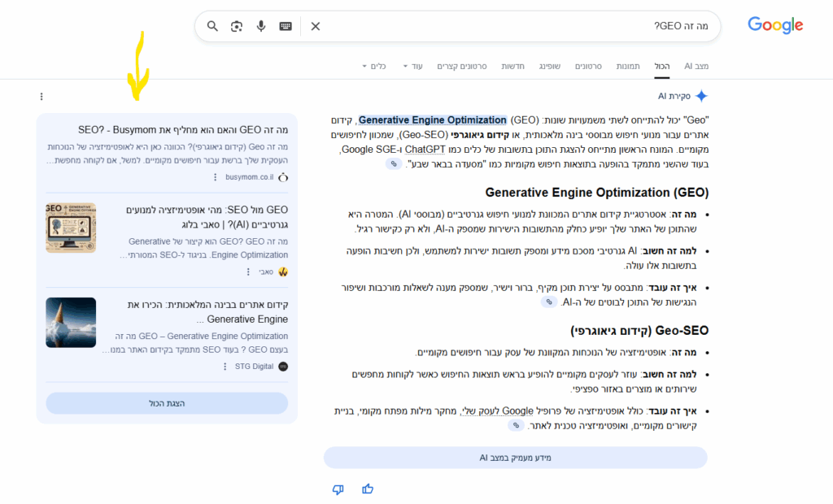Viewport: 833px width, 504px height.
Task: Switch to the תמונות images tab
Action: point(628,67)
